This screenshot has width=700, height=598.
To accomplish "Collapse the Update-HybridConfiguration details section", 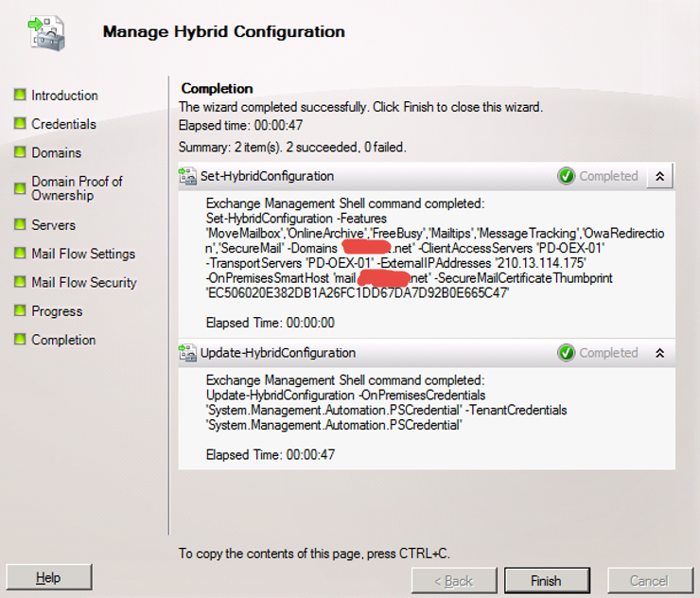I will [x=659, y=353].
